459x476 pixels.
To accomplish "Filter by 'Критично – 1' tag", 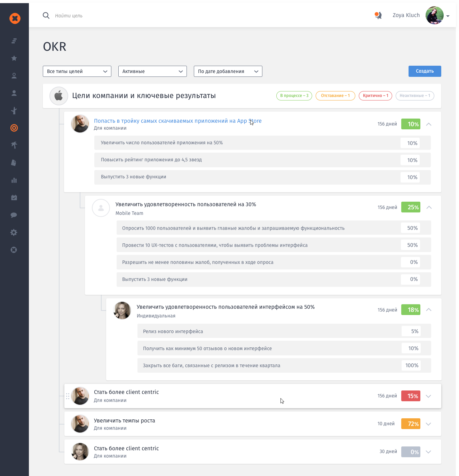I will coord(375,96).
